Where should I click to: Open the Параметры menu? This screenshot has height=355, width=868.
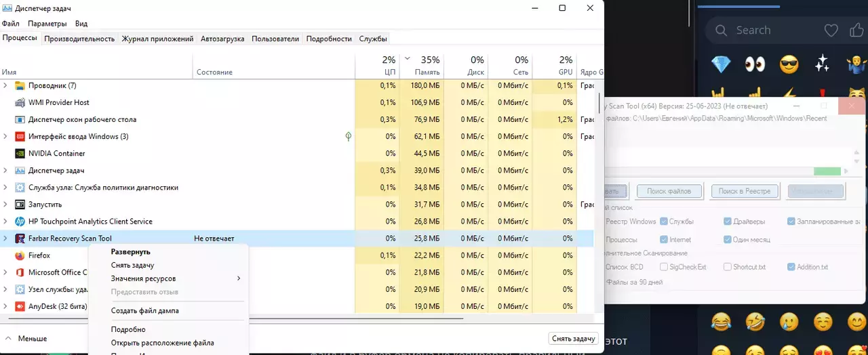point(47,24)
